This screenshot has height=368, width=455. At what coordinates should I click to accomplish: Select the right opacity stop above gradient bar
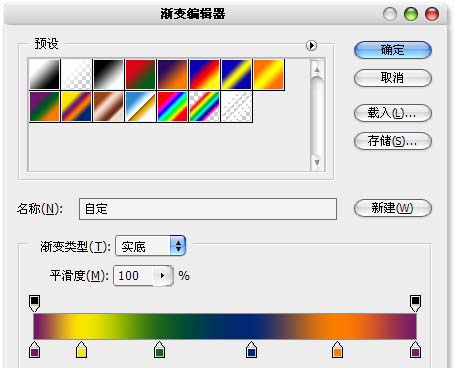coord(415,303)
